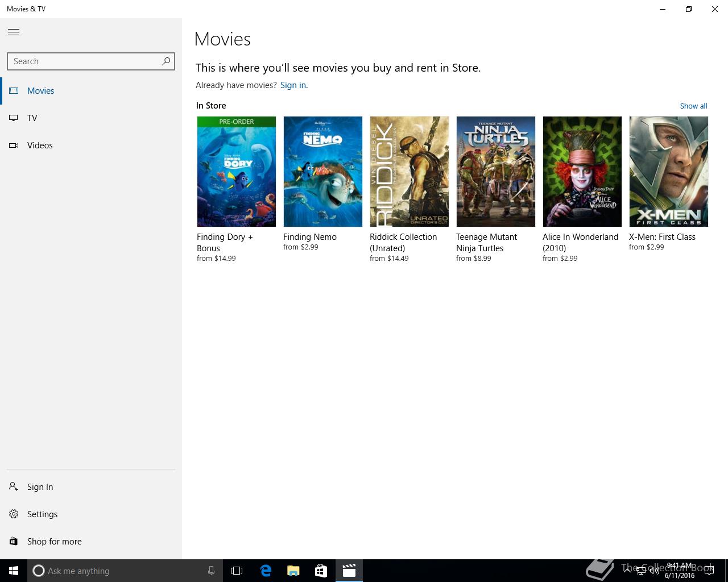Screen dimensions: 728x582
Task: Open Sign In from sidebar
Action: point(40,487)
